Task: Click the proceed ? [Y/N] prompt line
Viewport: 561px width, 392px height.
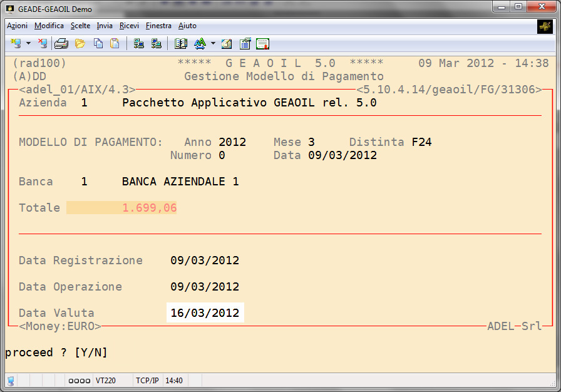Action: click(56, 353)
